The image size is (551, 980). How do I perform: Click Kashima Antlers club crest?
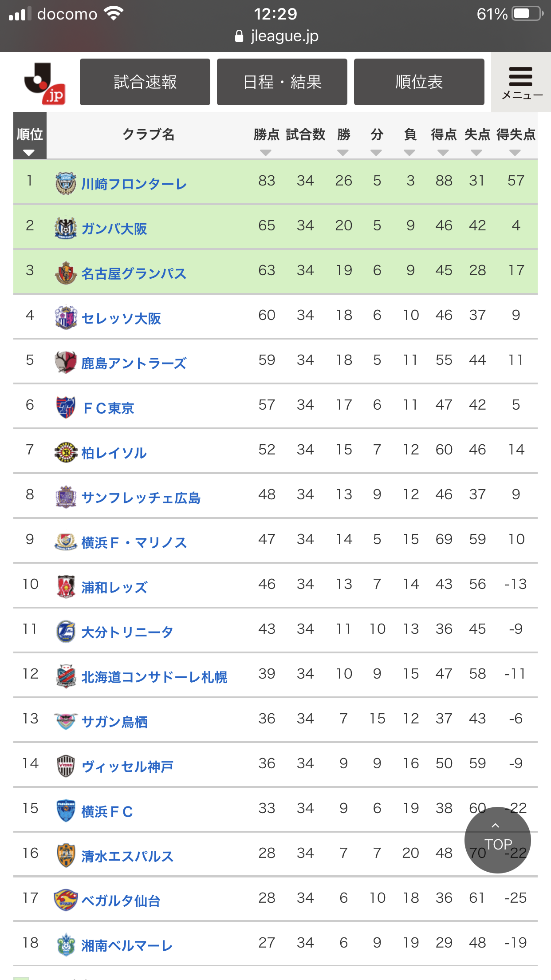[66, 362]
